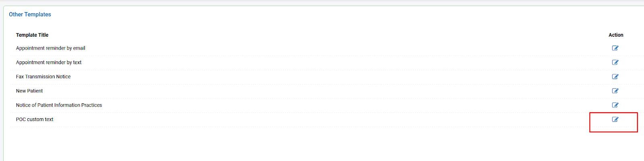Edit the Appointment reminder by email template
The height and width of the screenshot is (161, 644).
[615, 48]
